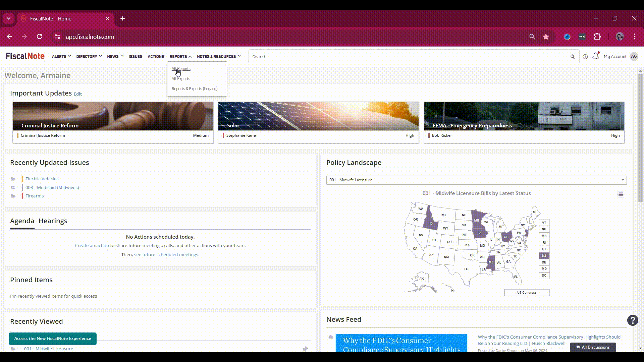Edit Important Updates
Viewport: 644px width, 362px height.
77,94
